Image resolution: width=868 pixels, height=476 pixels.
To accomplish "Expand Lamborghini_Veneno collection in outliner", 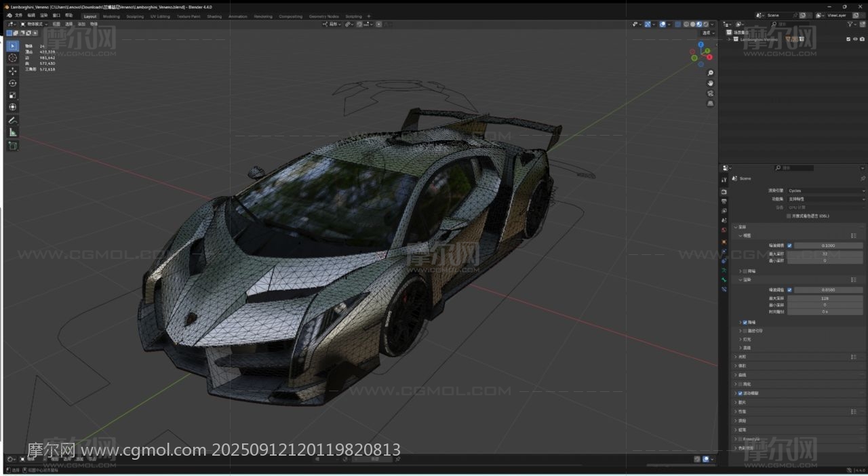I will point(729,39).
